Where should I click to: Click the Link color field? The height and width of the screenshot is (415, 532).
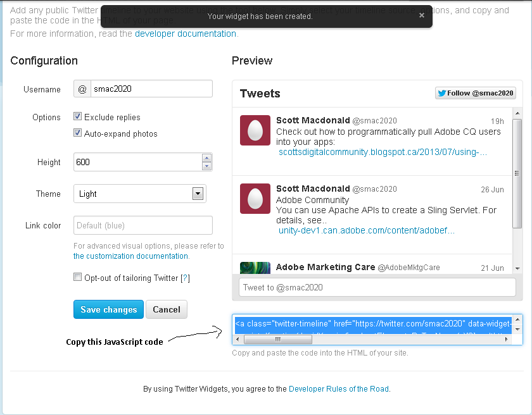pyautogui.click(x=143, y=225)
